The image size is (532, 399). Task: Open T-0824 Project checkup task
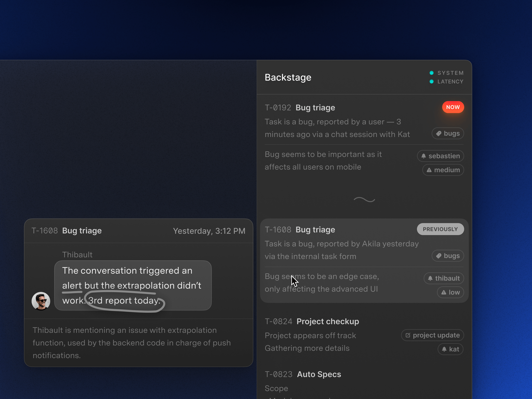click(x=327, y=322)
